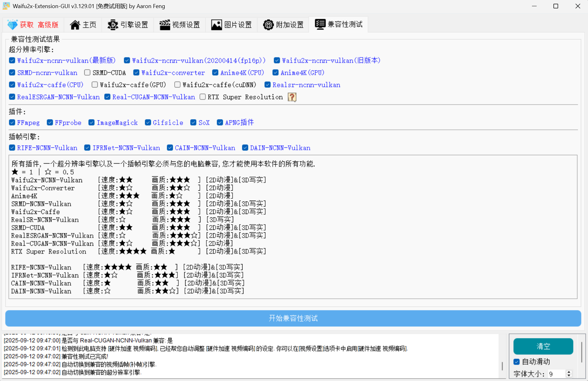Check Waifu2x-caffe(GPU) checkbox
The height and width of the screenshot is (381, 588).
coord(95,85)
